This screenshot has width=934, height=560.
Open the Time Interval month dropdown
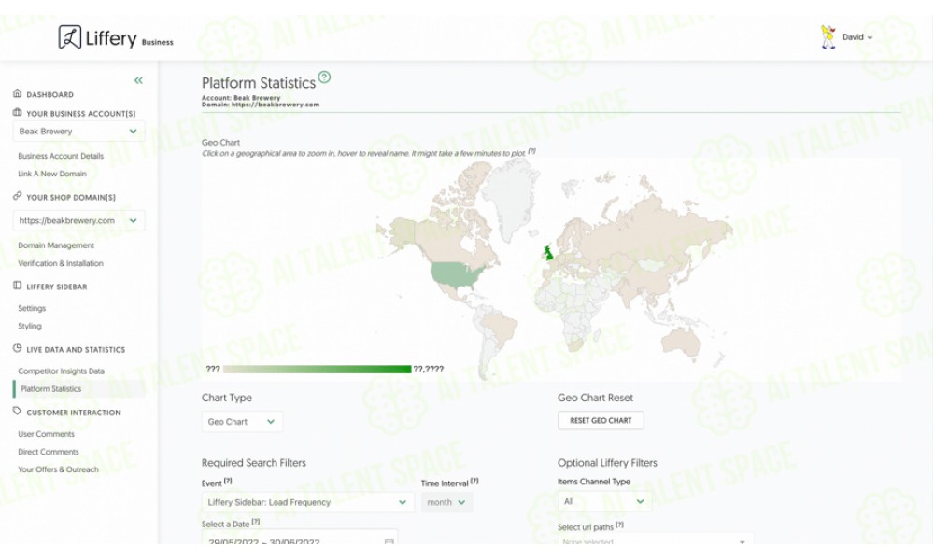pyautogui.click(x=446, y=502)
